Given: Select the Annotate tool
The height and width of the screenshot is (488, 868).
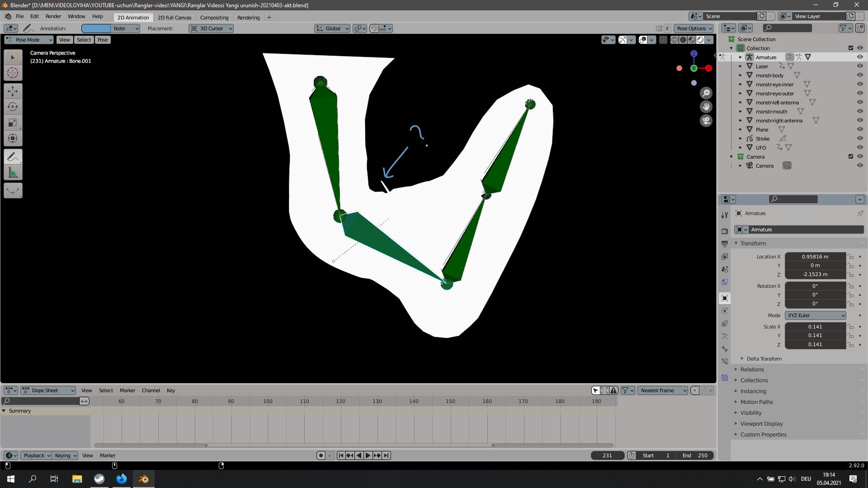Looking at the screenshot, I should pyautogui.click(x=13, y=157).
